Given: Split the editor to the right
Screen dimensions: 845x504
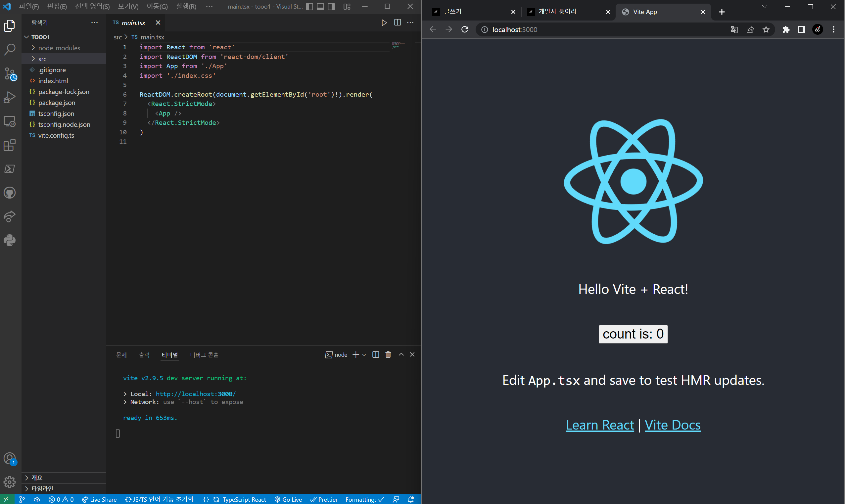Looking at the screenshot, I should 398,23.
